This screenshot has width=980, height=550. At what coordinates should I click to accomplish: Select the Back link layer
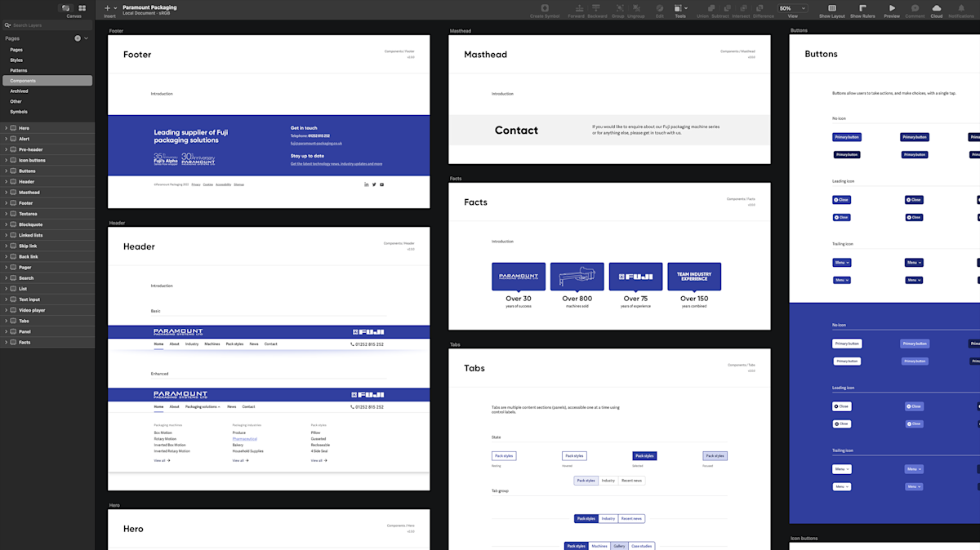tap(47, 256)
